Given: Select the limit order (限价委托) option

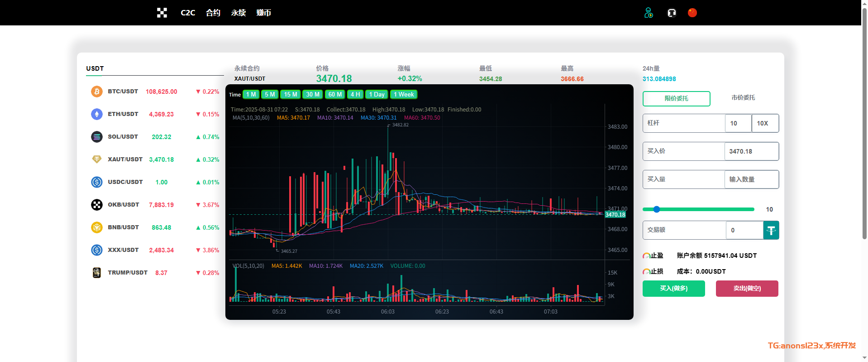Looking at the screenshot, I should (676, 98).
